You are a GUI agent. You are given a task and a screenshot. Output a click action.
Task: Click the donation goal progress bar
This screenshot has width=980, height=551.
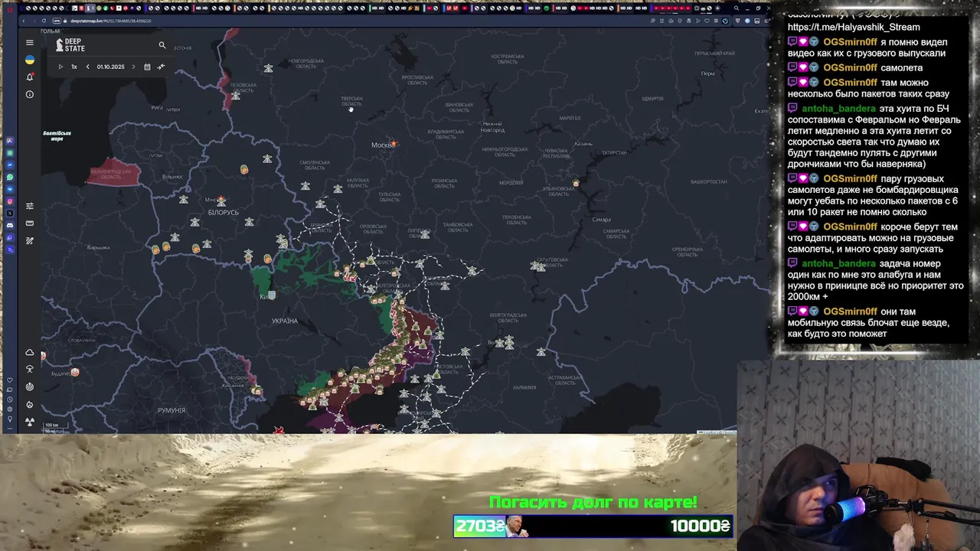[593, 526]
